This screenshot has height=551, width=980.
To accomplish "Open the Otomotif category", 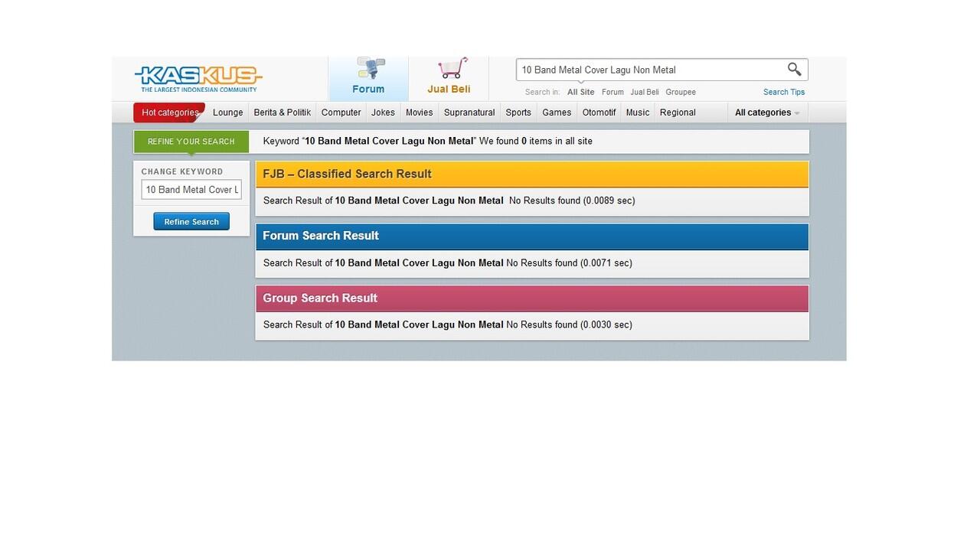I will (x=599, y=112).
